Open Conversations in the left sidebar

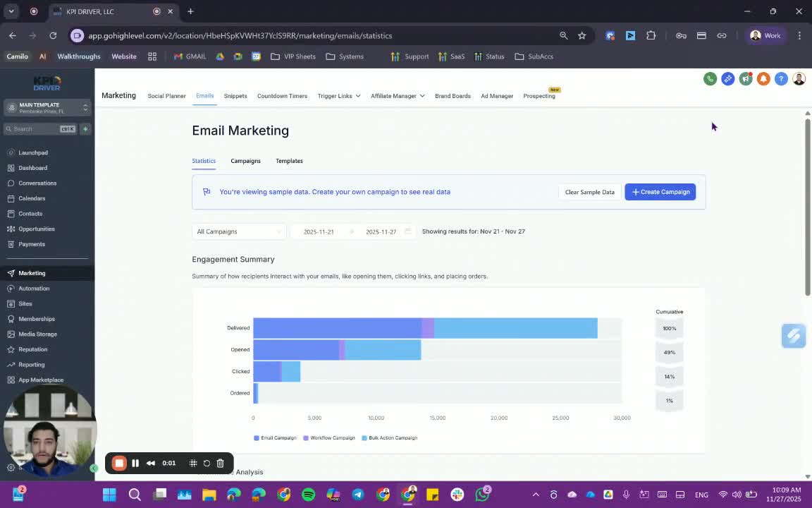pyautogui.click(x=37, y=183)
